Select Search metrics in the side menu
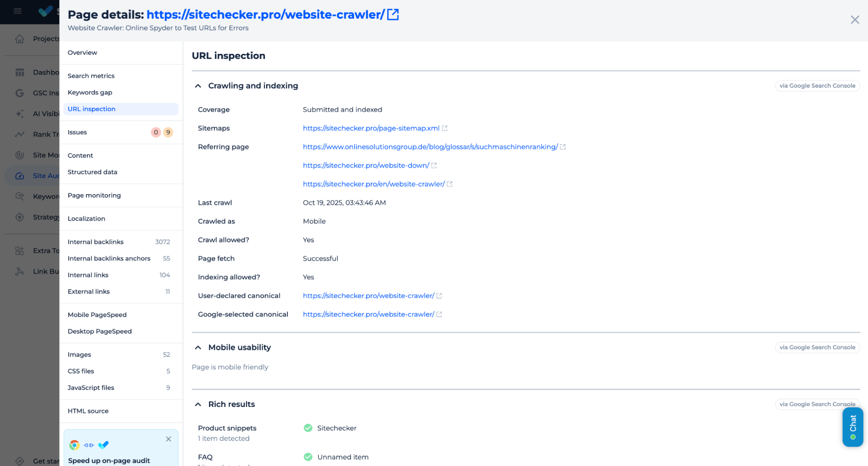 91,76
